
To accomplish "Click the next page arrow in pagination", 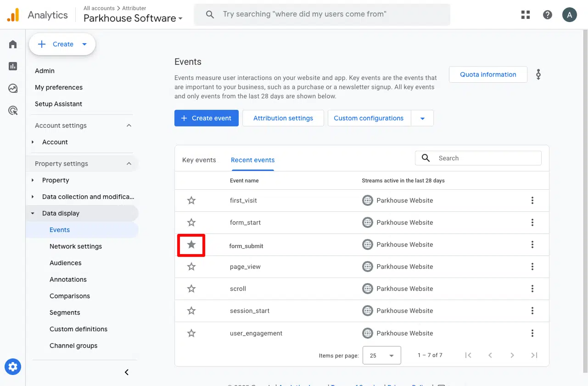I will [512, 355].
